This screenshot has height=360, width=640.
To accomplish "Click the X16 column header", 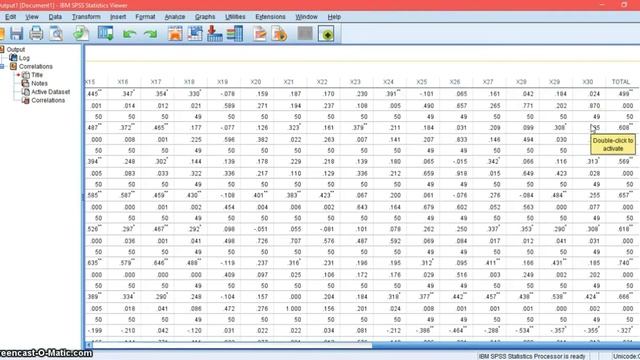I will (122, 82).
